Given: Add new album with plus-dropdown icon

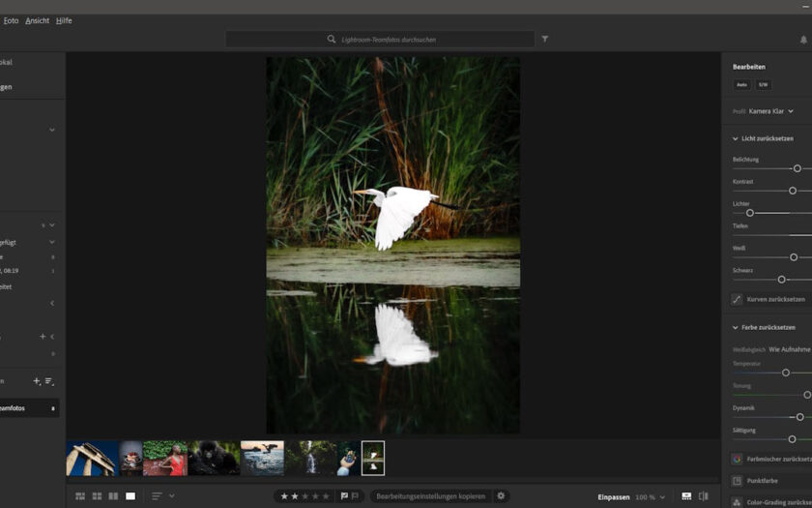Looking at the screenshot, I should click(x=37, y=381).
